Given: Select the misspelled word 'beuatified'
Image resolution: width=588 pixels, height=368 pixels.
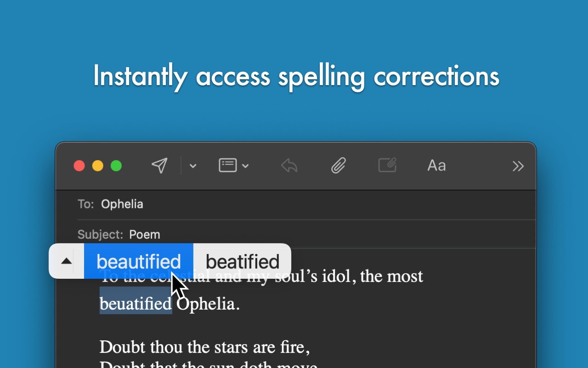Looking at the screenshot, I should click(x=135, y=303).
